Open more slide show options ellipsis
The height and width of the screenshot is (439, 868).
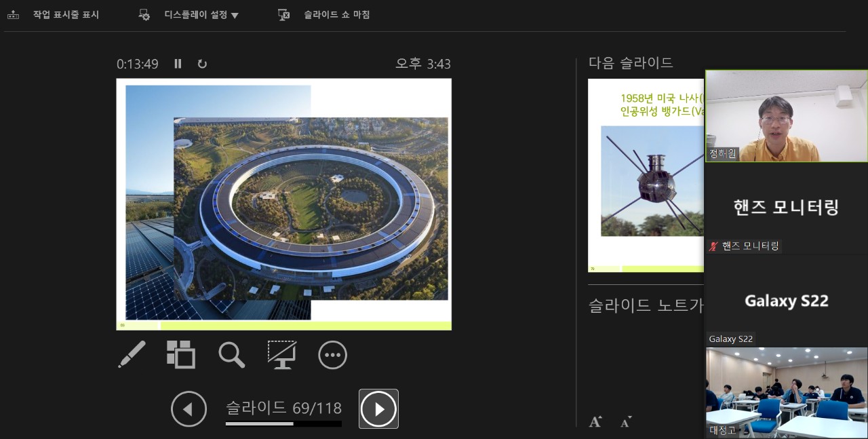[x=332, y=355]
